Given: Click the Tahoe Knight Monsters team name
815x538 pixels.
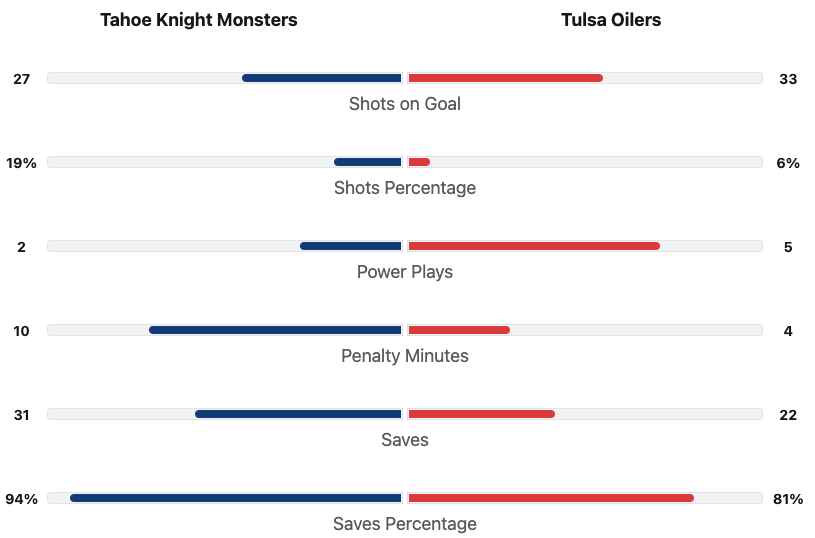Looking at the screenshot, I should coord(198,20).
